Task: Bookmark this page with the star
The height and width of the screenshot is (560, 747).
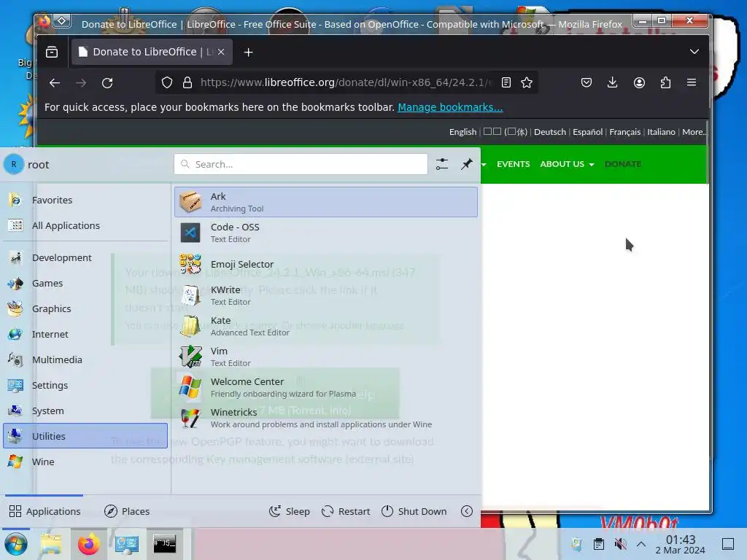Action: tap(527, 83)
